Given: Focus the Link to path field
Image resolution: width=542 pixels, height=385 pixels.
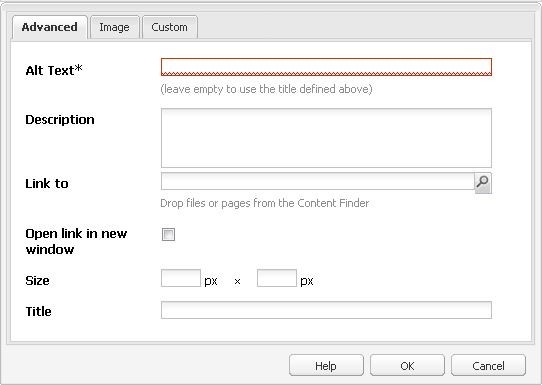Looking at the screenshot, I should coord(318,181).
